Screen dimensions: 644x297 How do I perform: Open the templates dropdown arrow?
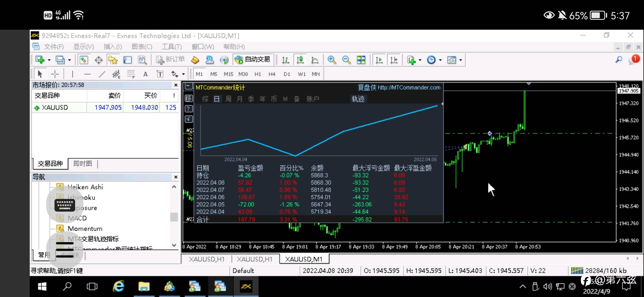(460, 60)
